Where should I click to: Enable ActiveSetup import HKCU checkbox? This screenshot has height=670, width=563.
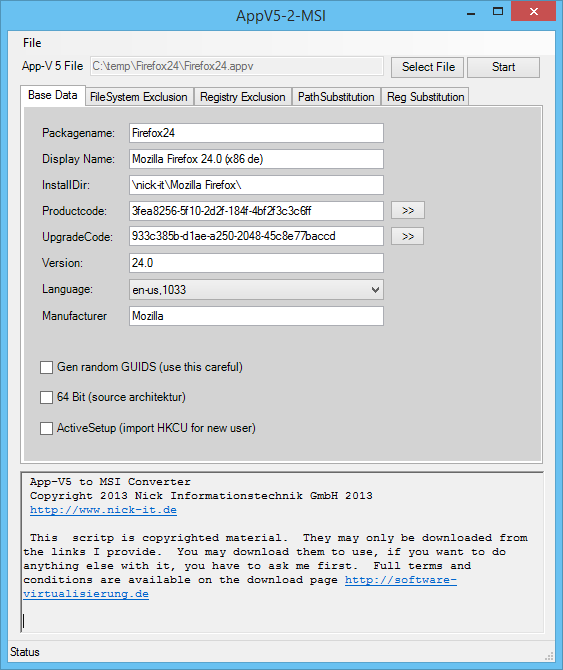(46, 428)
